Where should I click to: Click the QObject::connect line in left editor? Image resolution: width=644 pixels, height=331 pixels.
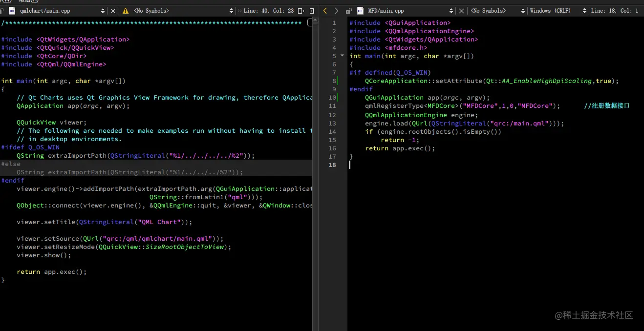click(164, 206)
